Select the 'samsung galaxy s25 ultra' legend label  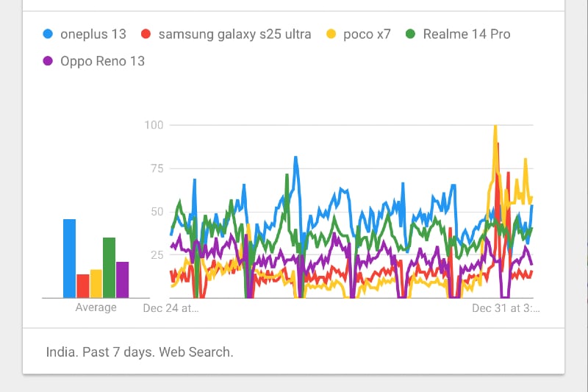pos(234,34)
